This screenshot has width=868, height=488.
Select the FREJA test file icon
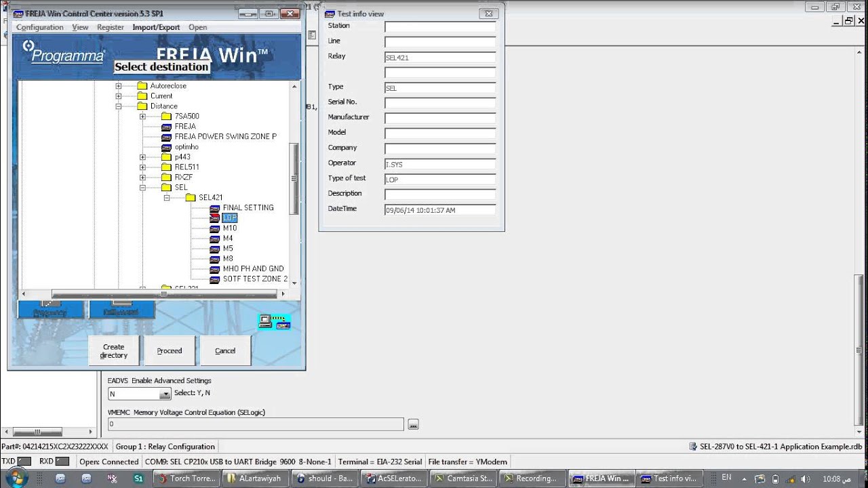[x=167, y=127]
